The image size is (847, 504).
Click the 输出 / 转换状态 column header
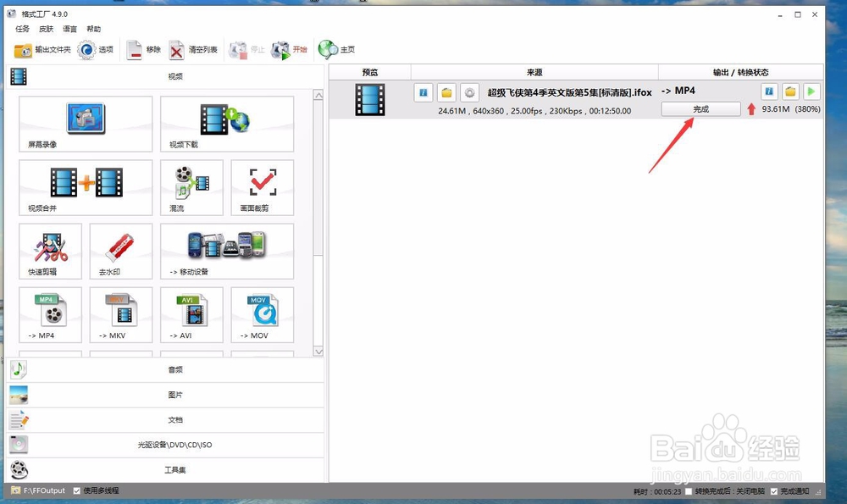[740, 72]
